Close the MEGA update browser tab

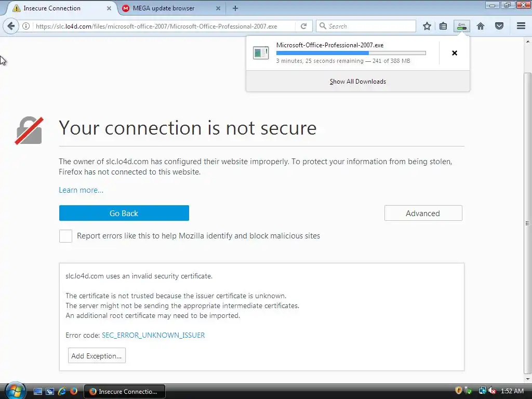[x=218, y=8]
